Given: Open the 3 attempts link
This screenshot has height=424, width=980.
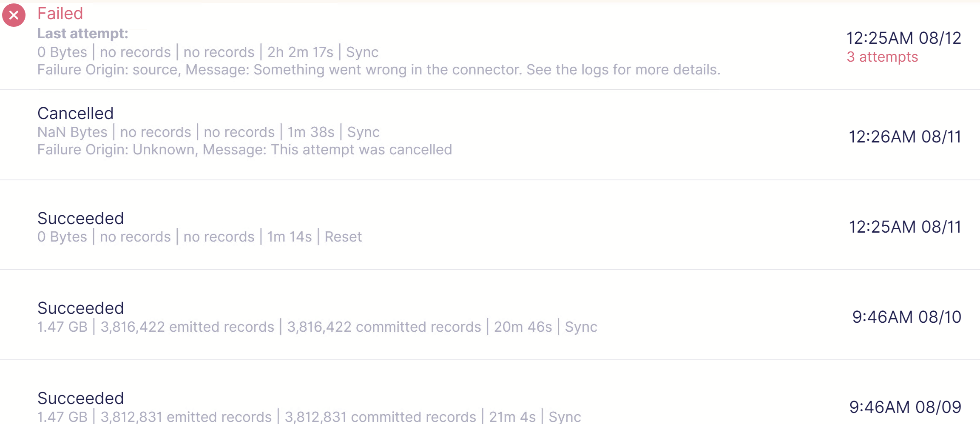Looking at the screenshot, I should click(x=882, y=57).
